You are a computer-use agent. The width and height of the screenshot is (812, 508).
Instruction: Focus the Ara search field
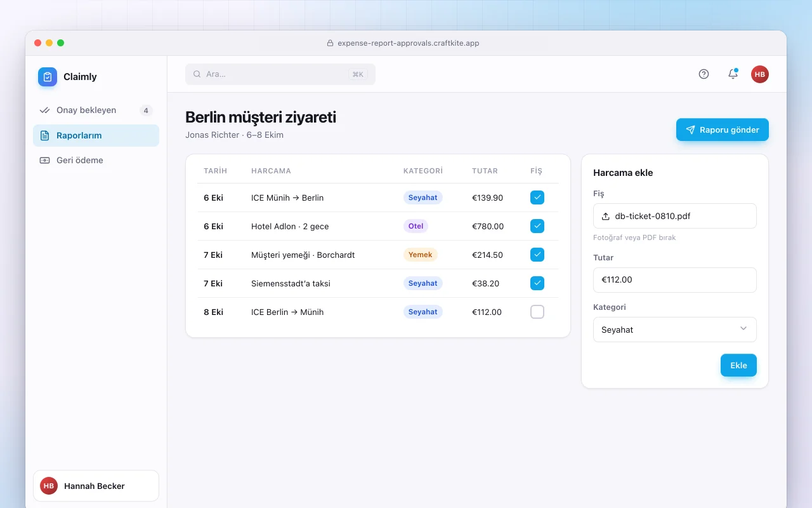(280, 74)
